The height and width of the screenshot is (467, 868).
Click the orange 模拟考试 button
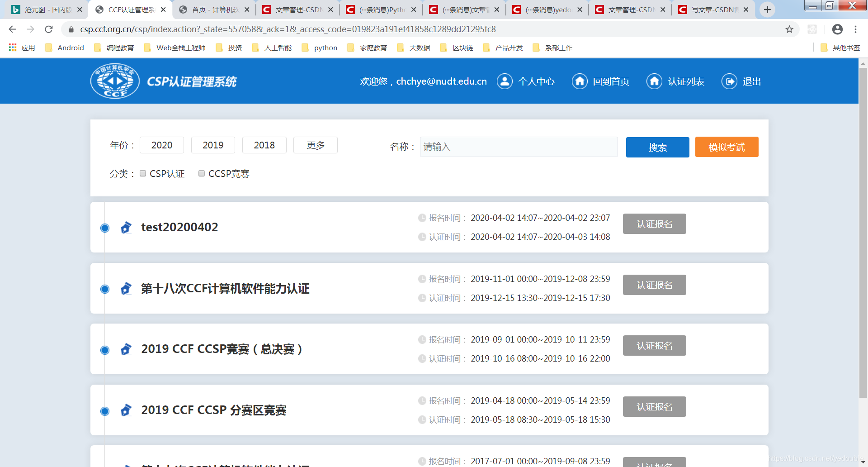pos(726,147)
